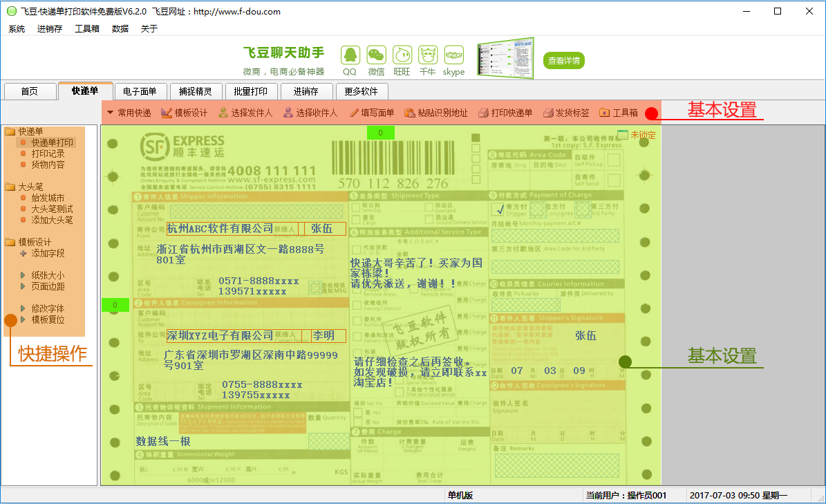Viewport: 826px width, 504px height.
Task: Check the 自寄件 Self Send checkbox
Action: click(x=613, y=180)
